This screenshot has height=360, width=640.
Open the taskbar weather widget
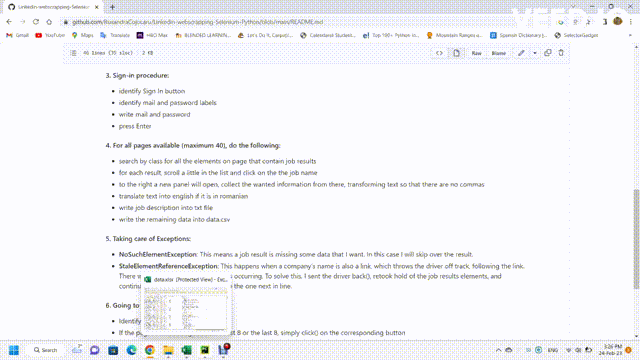(77, 350)
